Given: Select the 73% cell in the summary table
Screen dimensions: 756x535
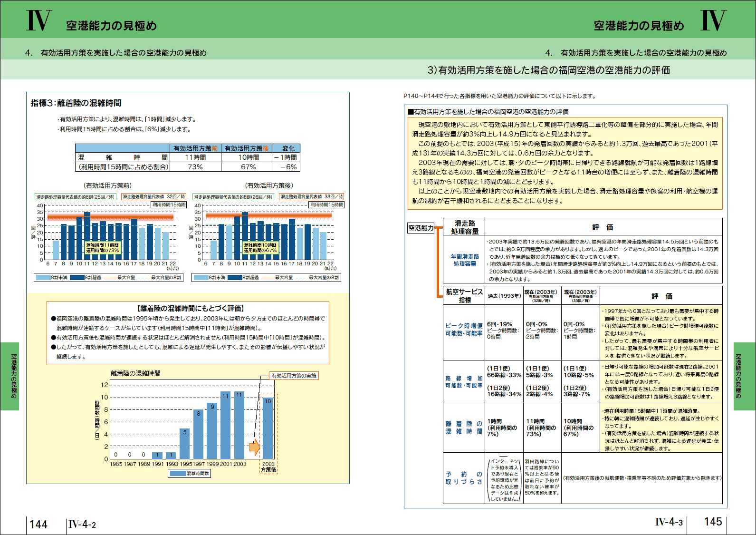Looking at the screenshot, I should tap(195, 167).
